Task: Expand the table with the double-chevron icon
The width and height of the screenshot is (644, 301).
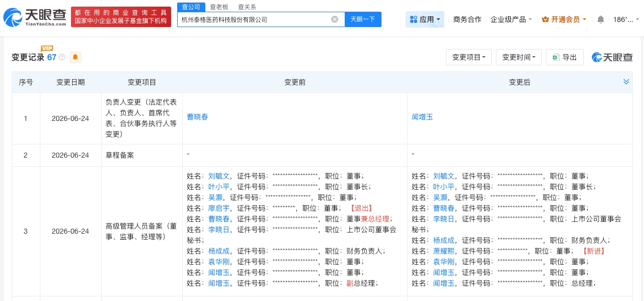Action: coord(626,82)
